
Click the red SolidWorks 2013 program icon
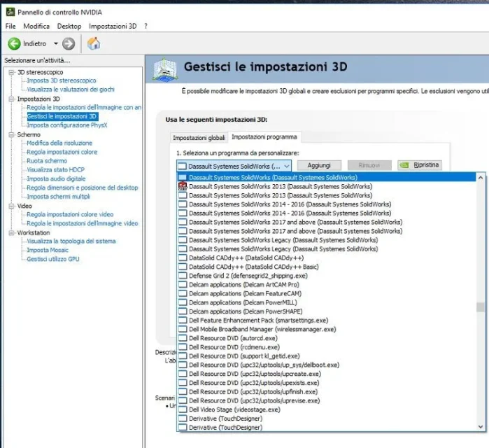(x=183, y=186)
